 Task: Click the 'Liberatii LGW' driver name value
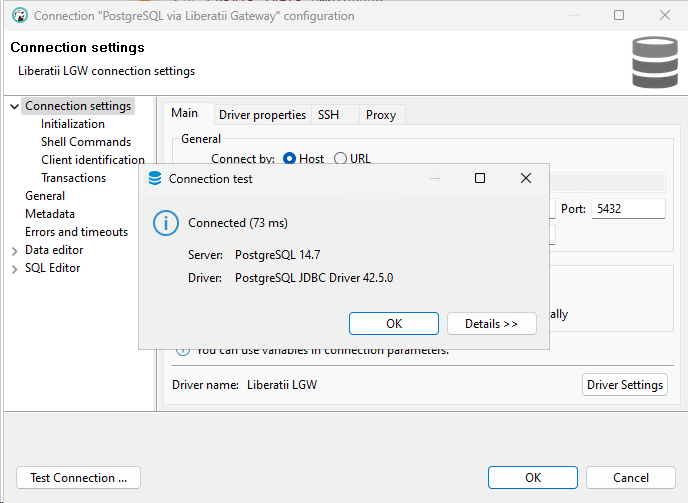point(282,385)
